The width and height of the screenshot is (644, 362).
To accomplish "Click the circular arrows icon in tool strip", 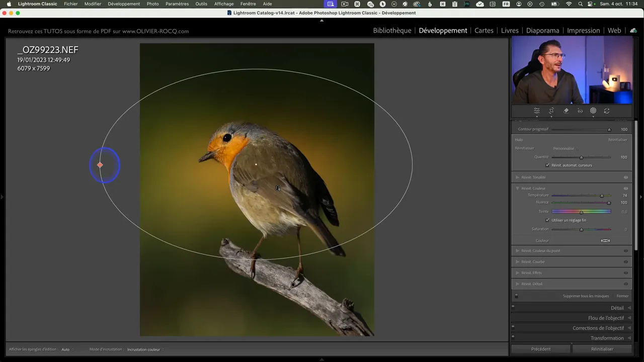I will pyautogui.click(x=607, y=111).
